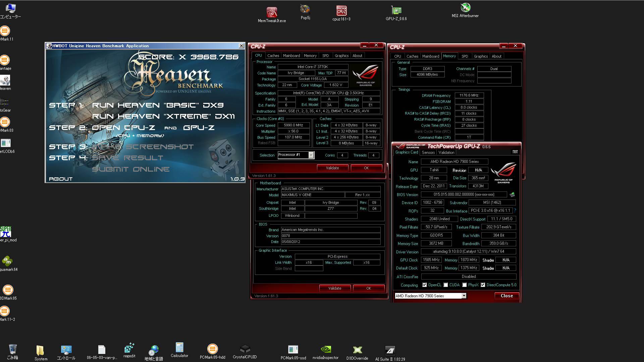This screenshot has width=644, height=362.
Task: Click RUN HEAVEN "XTREME" DX11 text
Action: coord(164,116)
